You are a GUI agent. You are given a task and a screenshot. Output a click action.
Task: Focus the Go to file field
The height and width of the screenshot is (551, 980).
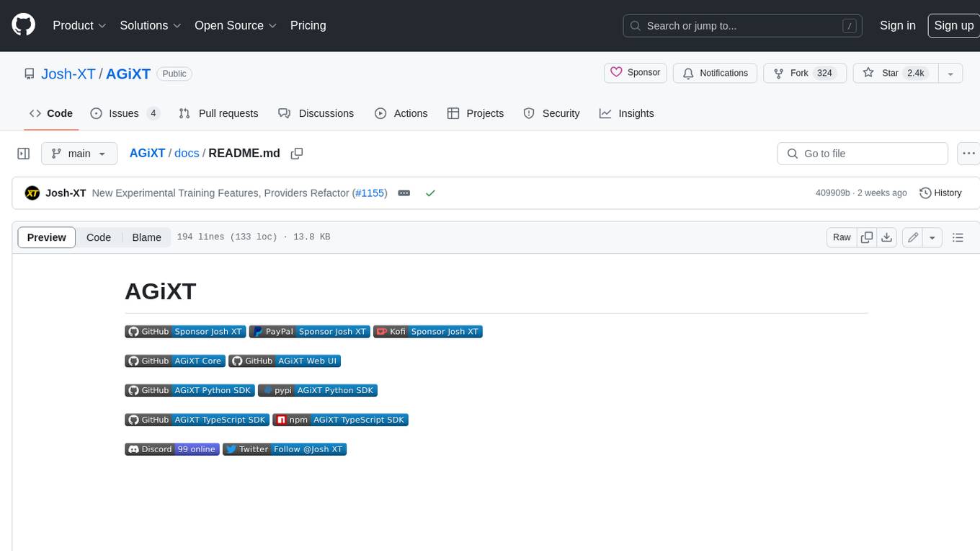click(863, 154)
